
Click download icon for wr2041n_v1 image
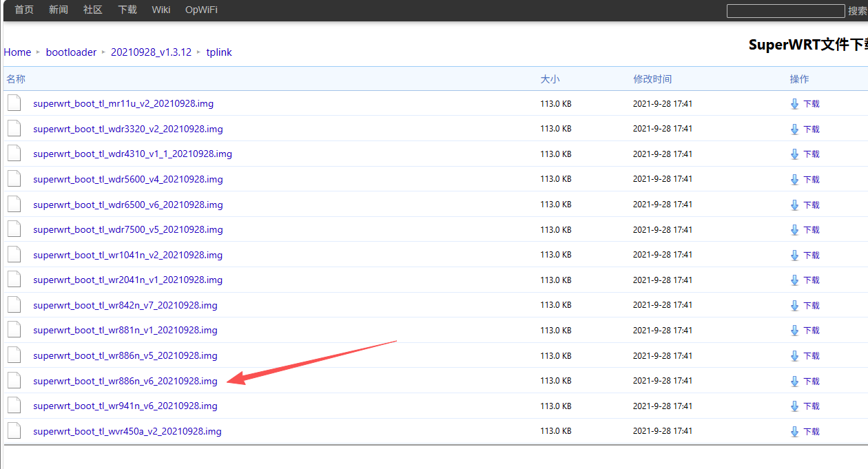794,280
